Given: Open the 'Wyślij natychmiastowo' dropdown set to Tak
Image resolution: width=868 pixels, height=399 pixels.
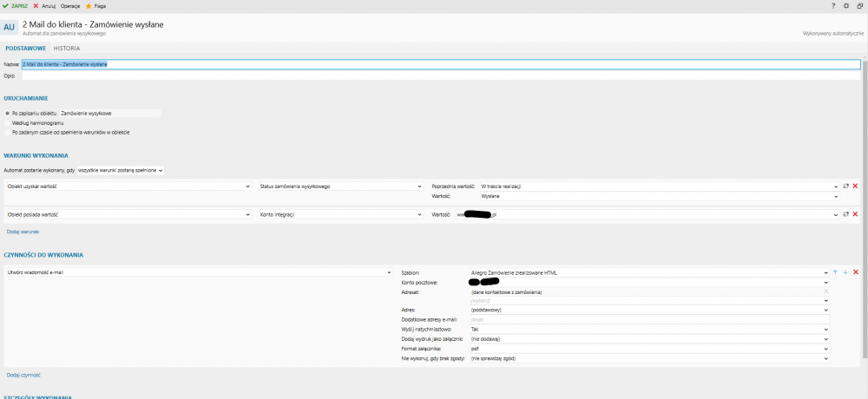Looking at the screenshot, I should pos(648,330).
